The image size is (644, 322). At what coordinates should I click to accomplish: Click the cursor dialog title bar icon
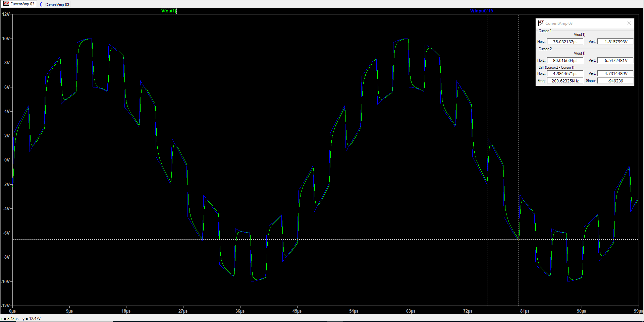tap(541, 23)
